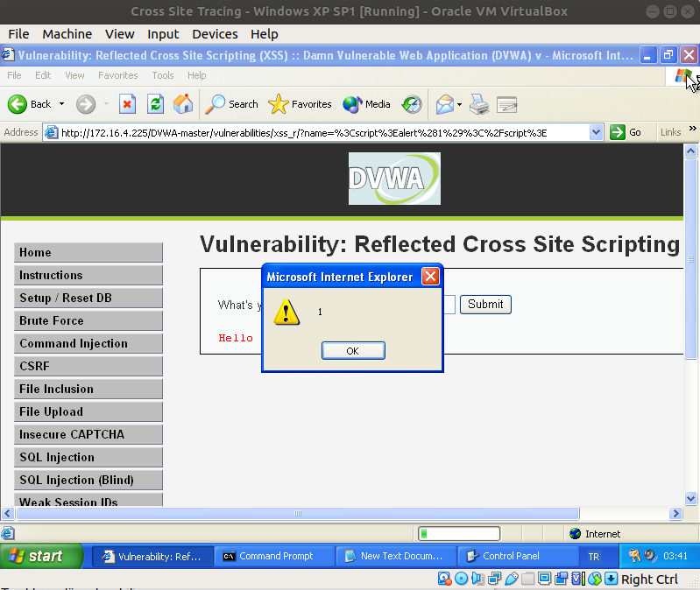Open Internet Explorer Favorites menu
The image size is (700, 590).
118,75
